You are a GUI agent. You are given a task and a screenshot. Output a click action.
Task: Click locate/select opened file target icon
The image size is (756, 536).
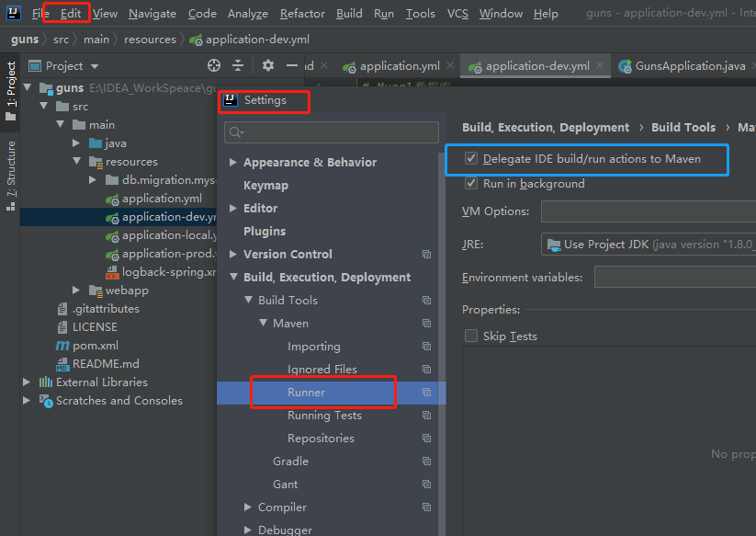click(x=214, y=65)
